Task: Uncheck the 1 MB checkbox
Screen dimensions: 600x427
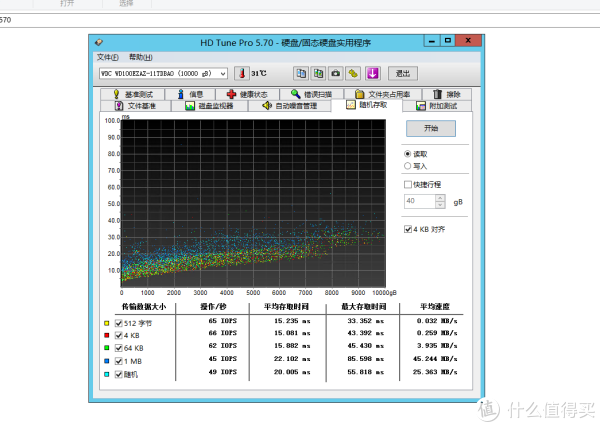Action: pyautogui.click(x=119, y=361)
